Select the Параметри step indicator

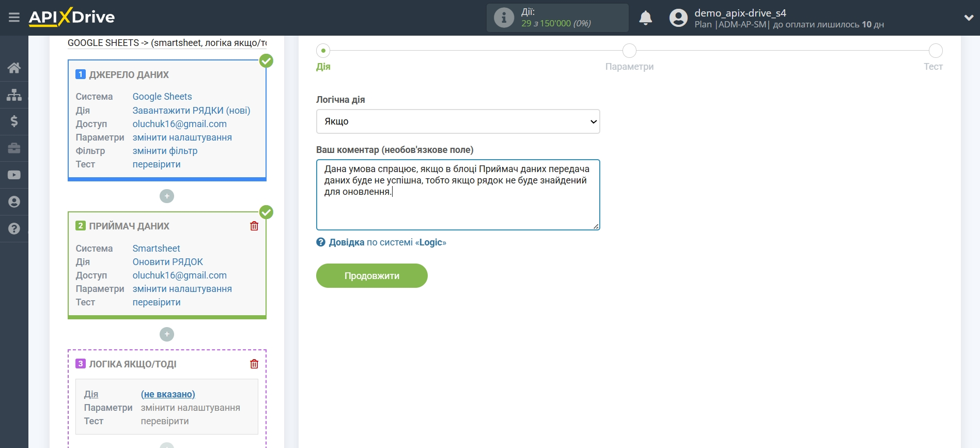click(x=629, y=51)
